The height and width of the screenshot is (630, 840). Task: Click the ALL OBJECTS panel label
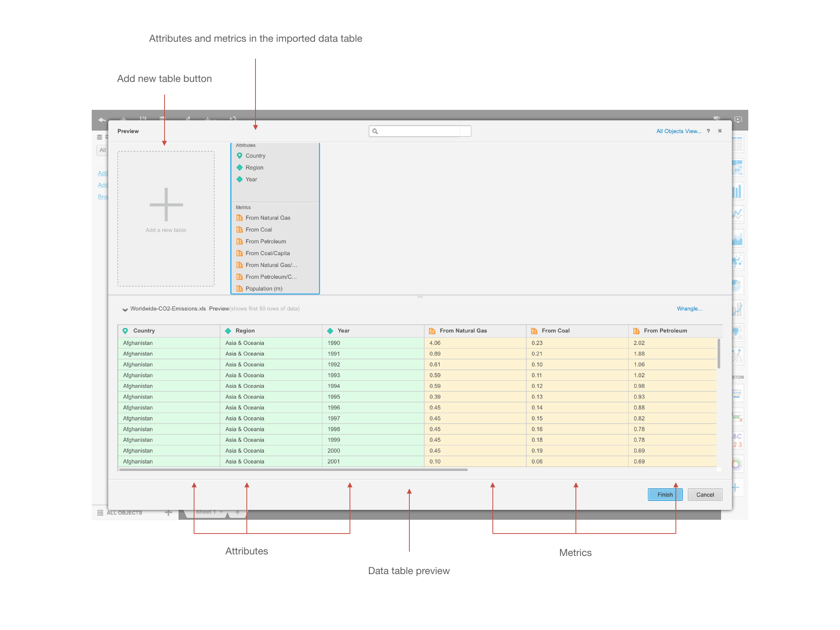click(124, 513)
